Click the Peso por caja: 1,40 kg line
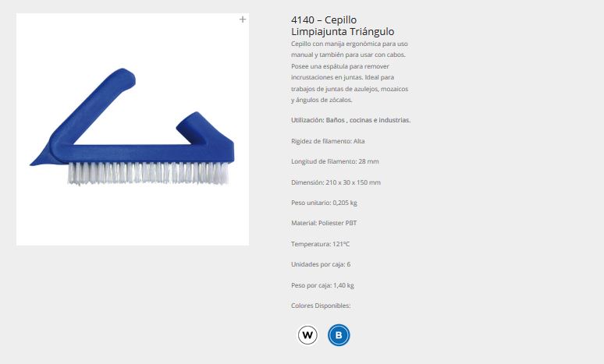The width and height of the screenshot is (604, 364). click(322, 285)
